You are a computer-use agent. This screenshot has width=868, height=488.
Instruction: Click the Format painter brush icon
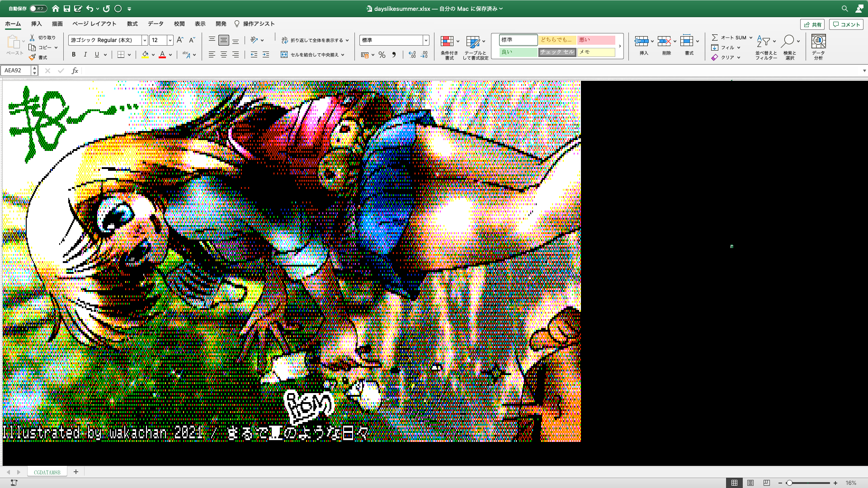32,57
